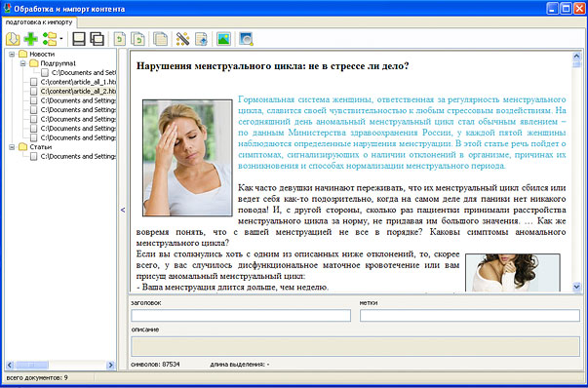Click the window title Обработка и импорт контента
588x388 pixels.
(x=70, y=9)
